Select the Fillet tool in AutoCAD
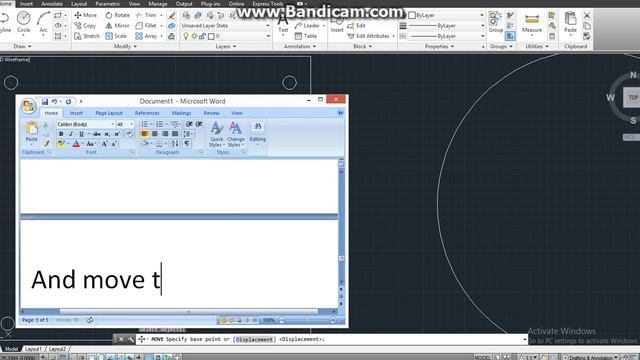This screenshot has width=640, height=360. [146, 26]
